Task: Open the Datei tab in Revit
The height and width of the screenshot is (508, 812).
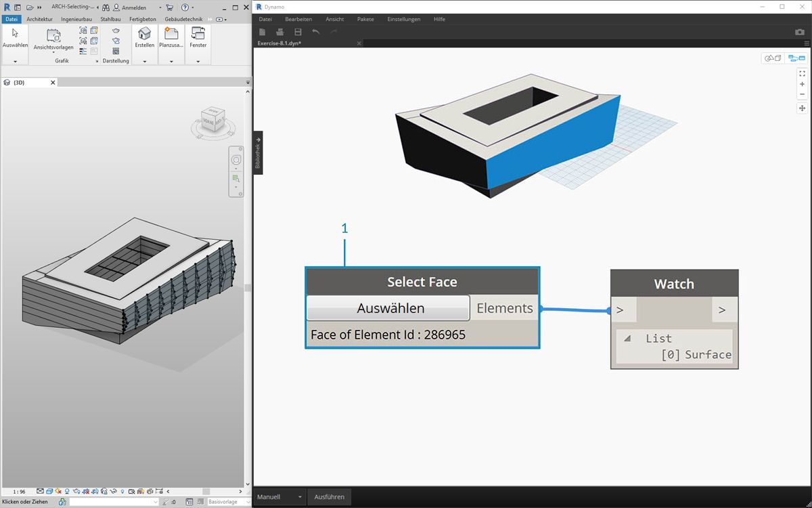Action: [12, 19]
